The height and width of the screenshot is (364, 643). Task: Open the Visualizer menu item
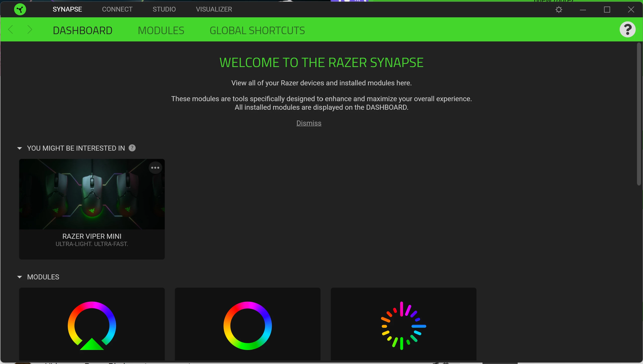point(213,9)
